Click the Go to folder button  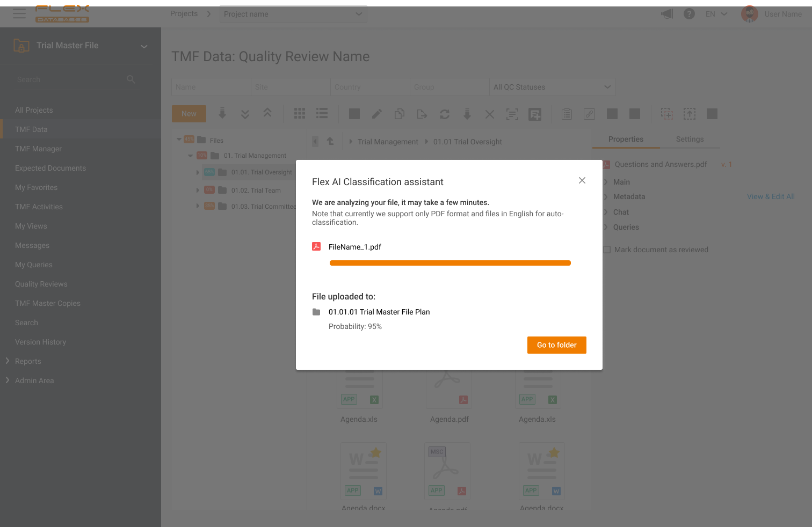click(556, 345)
